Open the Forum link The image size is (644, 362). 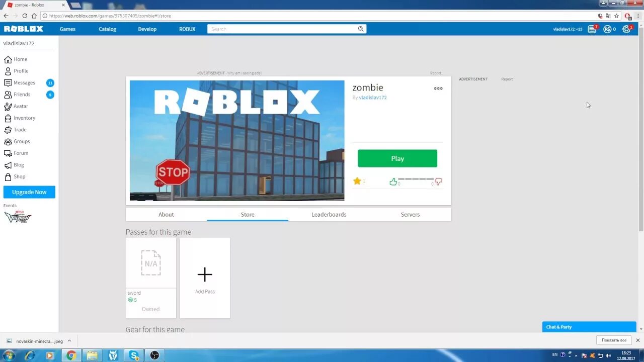click(x=16, y=153)
